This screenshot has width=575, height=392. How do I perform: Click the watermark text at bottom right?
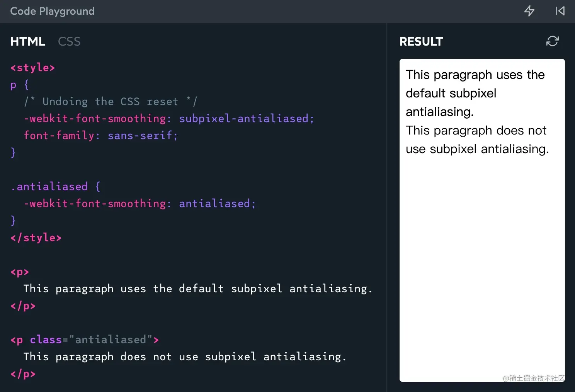pos(533,378)
